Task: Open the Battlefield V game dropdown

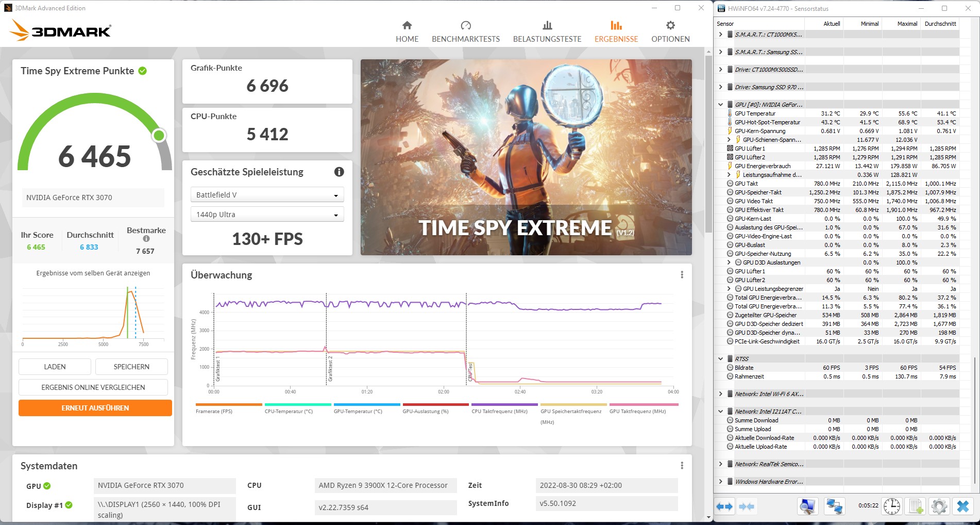Action: click(267, 195)
